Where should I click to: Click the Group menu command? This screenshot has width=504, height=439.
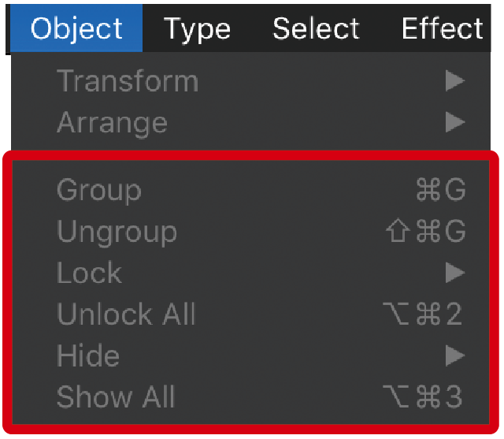click(x=99, y=191)
